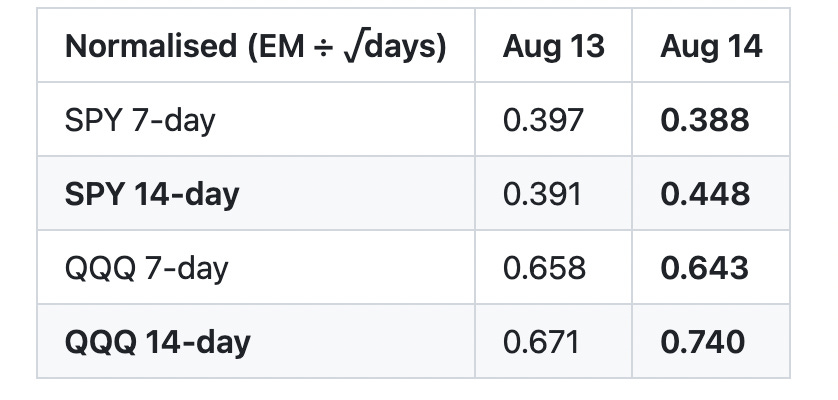Click the square root symbol in header
Image resolution: width=838 pixels, height=400 pixels.
[x=356, y=47]
